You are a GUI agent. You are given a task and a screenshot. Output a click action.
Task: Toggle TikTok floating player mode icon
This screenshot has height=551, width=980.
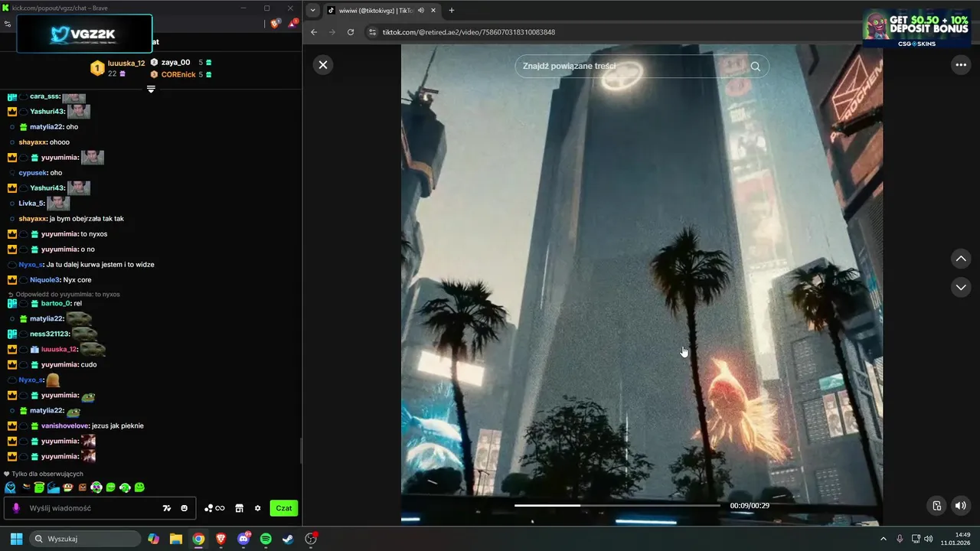click(936, 506)
